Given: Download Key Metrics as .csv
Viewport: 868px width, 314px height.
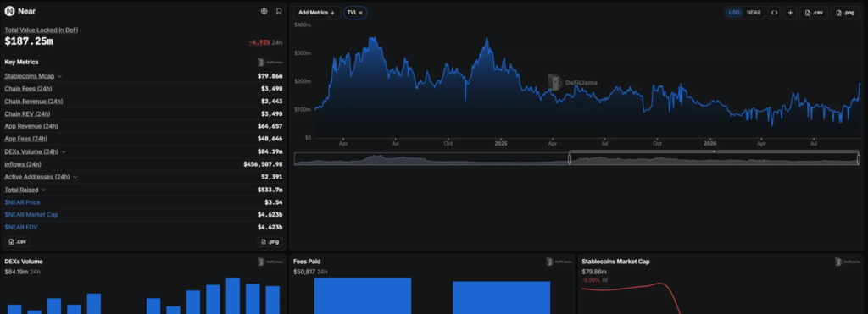Looking at the screenshot, I should [17, 241].
